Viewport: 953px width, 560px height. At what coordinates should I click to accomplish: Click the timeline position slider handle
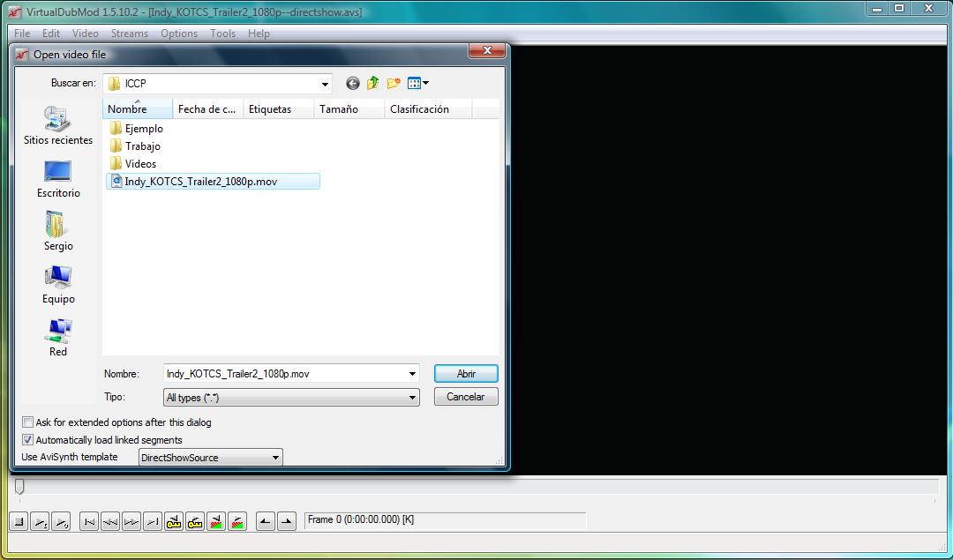coord(19,486)
